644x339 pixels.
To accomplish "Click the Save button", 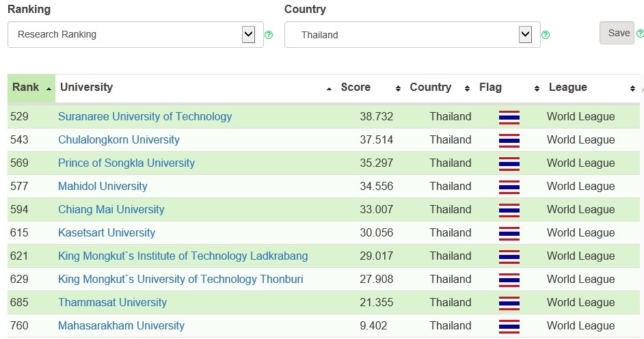I will pyautogui.click(x=617, y=33).
